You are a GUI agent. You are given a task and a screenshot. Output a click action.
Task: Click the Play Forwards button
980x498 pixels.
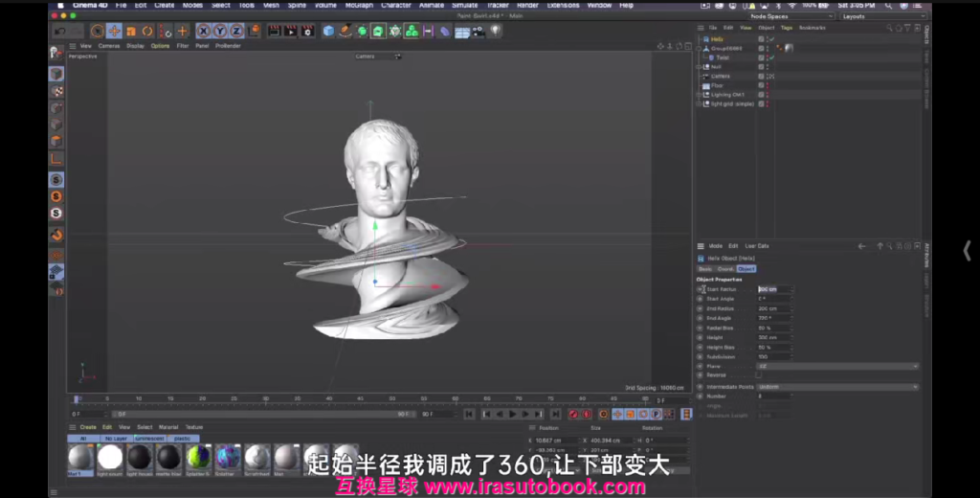513,414
